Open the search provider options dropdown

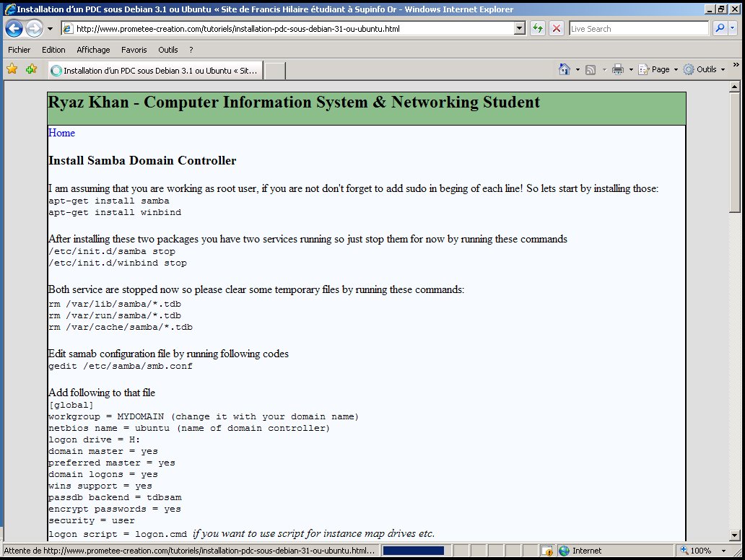point(732,28)
